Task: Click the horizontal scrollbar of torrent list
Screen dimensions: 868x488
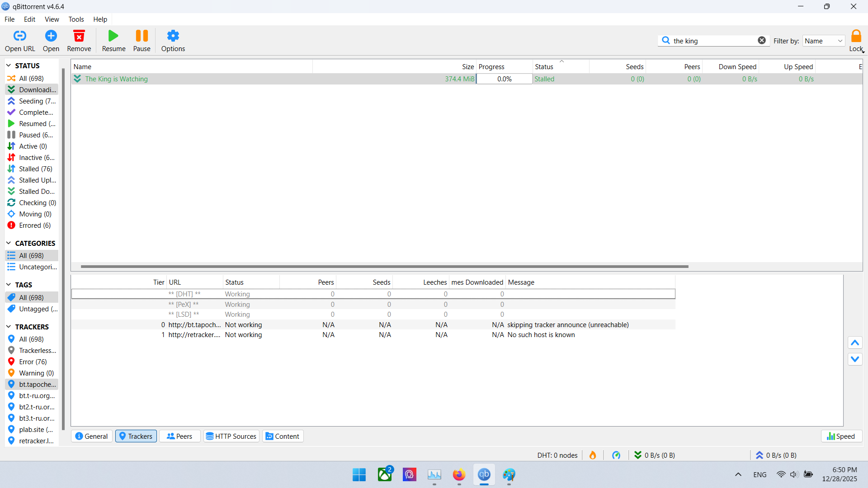Action: tap(384, 267)
